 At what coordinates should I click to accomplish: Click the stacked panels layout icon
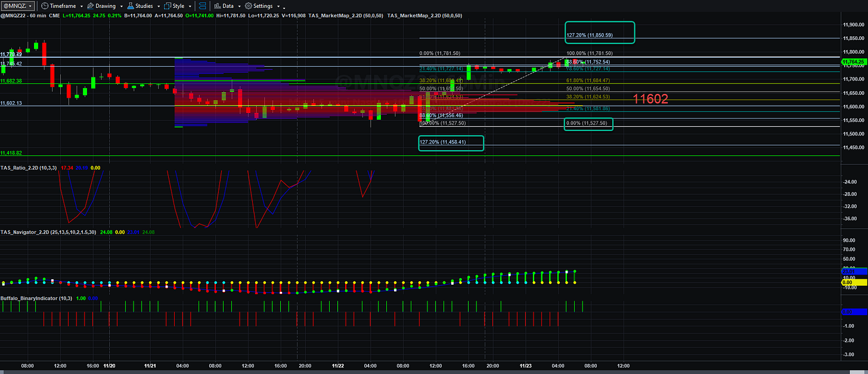(203, 5)
